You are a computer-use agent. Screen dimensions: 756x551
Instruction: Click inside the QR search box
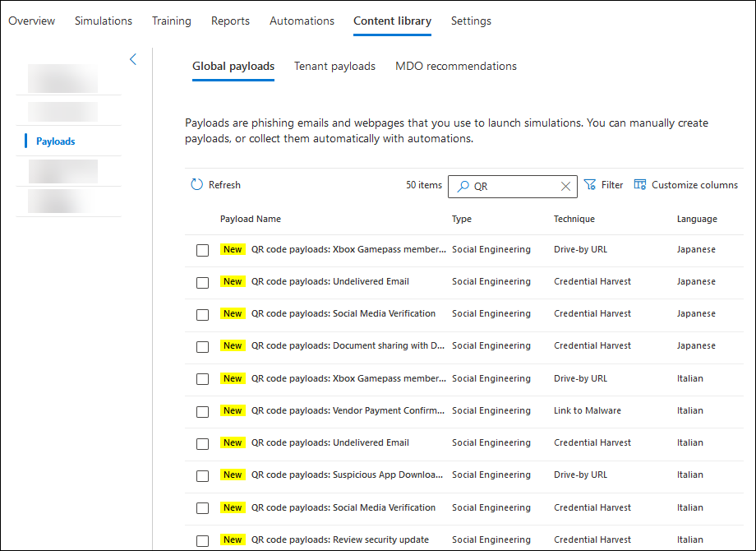514,187
